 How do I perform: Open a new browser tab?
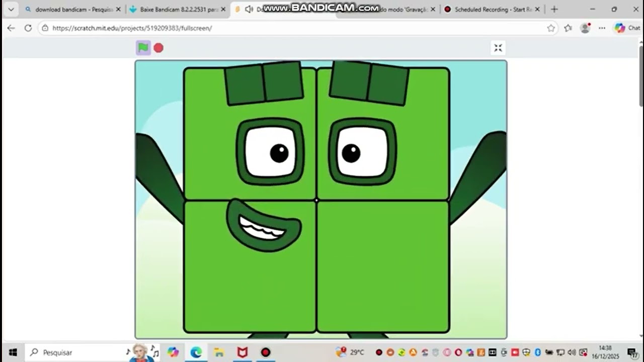pyautogui.click(x=554, y=9)
